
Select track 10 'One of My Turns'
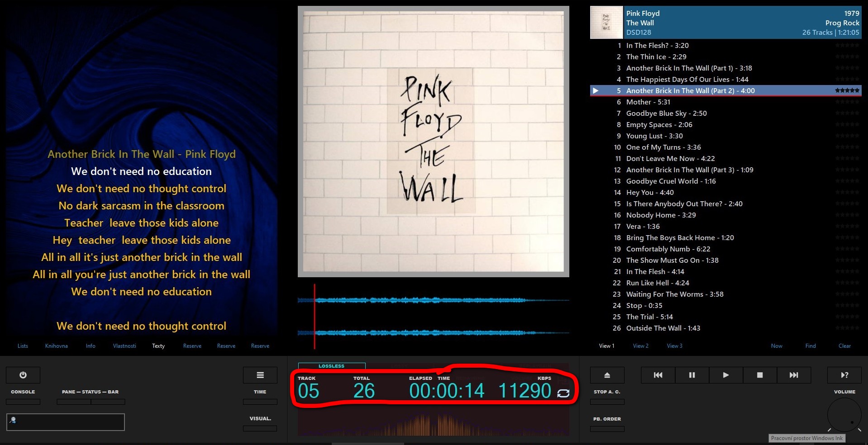[x=725, y=147]
